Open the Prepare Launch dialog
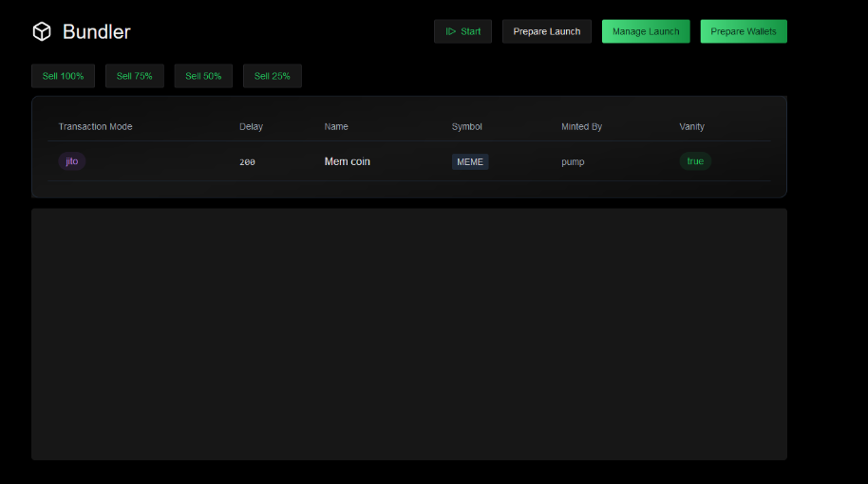Image resolution: width=868 pixels, height=484 pixels. coord(546,31)
